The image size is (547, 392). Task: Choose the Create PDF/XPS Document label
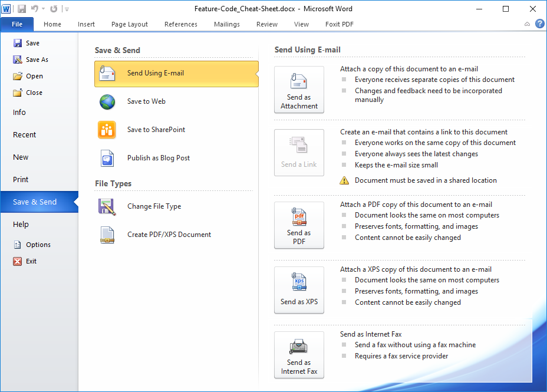(x=169, y=235)
